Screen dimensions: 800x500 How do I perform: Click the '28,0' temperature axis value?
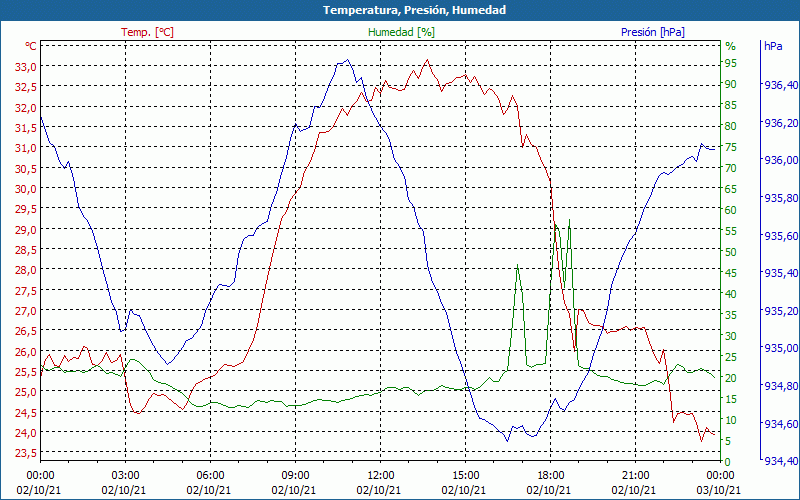point(26,270)
